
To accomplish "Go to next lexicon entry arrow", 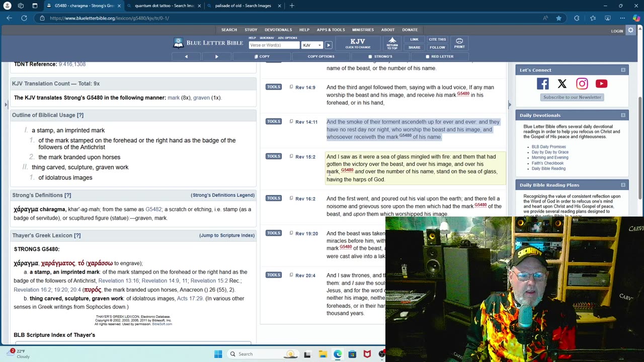I will [x=217, y=56].
